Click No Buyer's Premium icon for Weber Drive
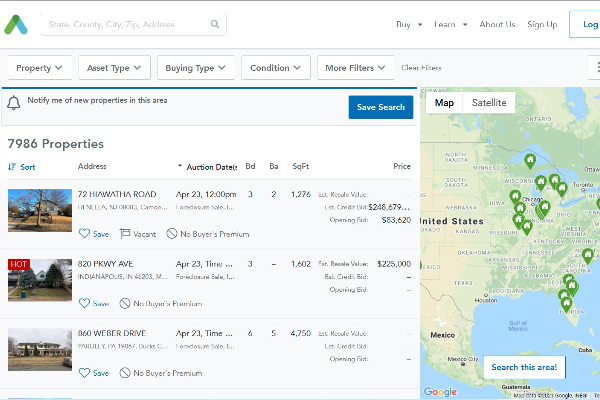Screen dimensions: 600x400 click(x=125, y=373)
